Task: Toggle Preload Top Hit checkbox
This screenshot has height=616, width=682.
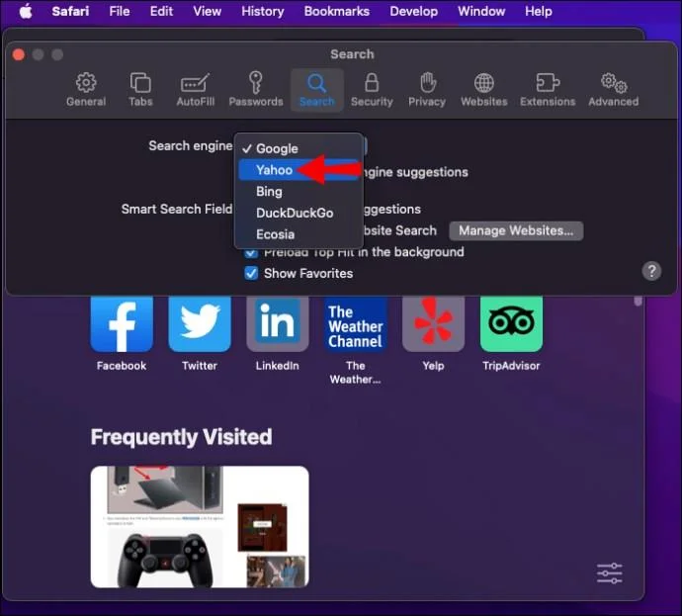Action: pos(251,253)
